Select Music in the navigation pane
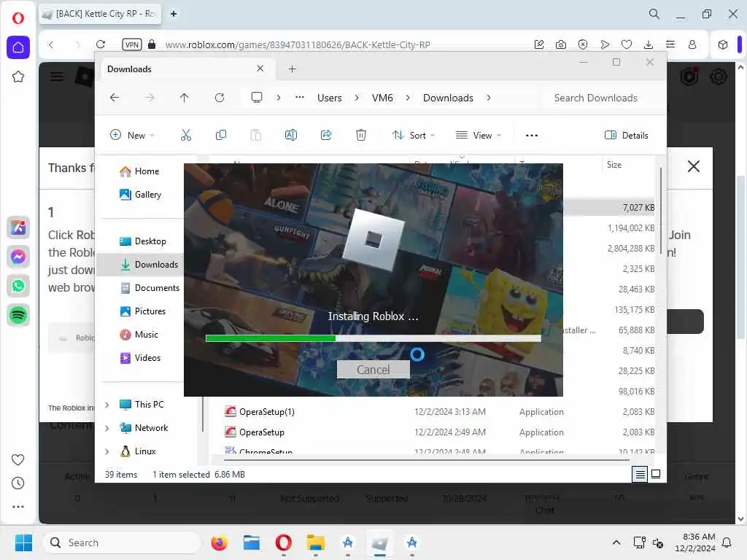Viewport: 747px width, 560px height. pyautogui.click(x=139, y=334)
